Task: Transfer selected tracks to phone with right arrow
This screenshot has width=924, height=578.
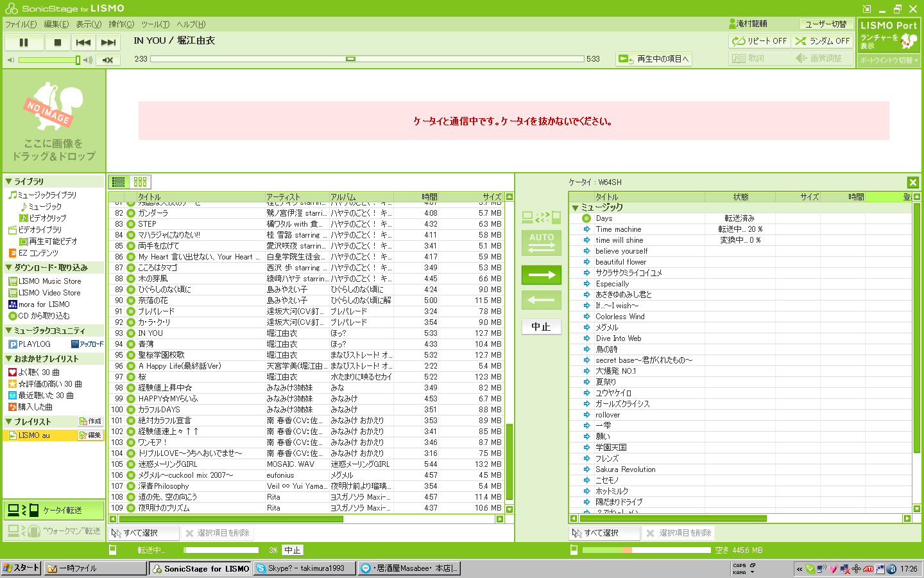Action: [542, 275]
